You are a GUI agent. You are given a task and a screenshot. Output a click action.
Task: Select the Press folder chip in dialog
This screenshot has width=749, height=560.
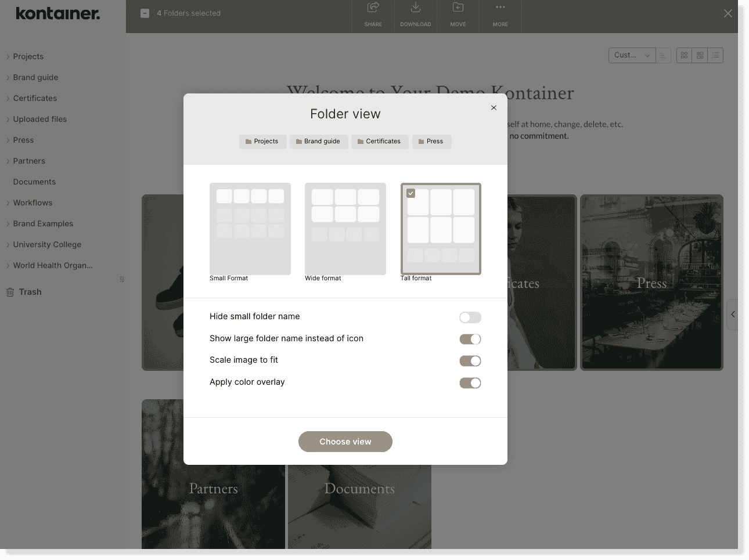tap(431, 141)
